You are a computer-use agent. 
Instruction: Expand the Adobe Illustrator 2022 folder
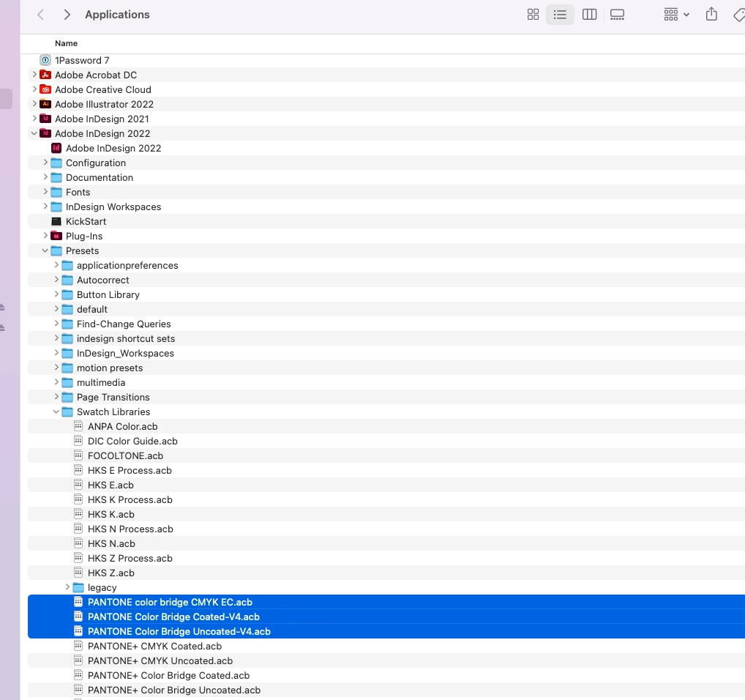(x=34, y=104)
